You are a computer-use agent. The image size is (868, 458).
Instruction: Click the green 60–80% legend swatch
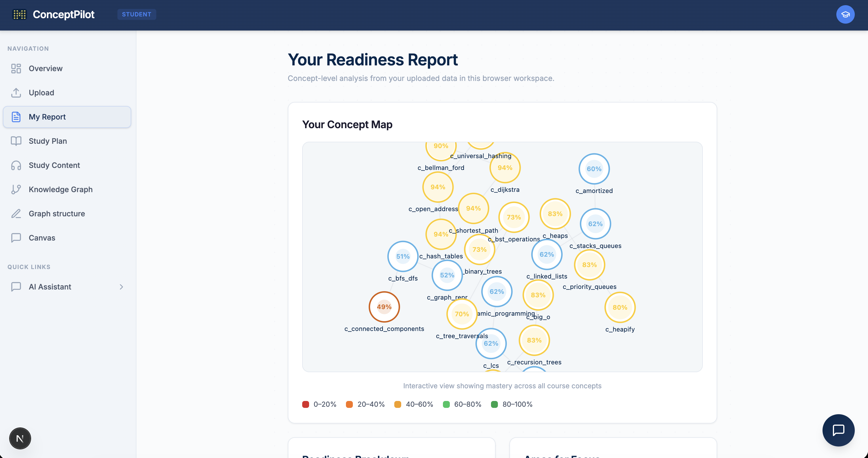(446, 404)
